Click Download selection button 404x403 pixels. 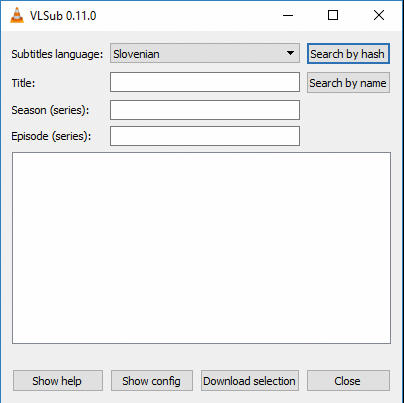pyautogui.click(x=250, y=381)
